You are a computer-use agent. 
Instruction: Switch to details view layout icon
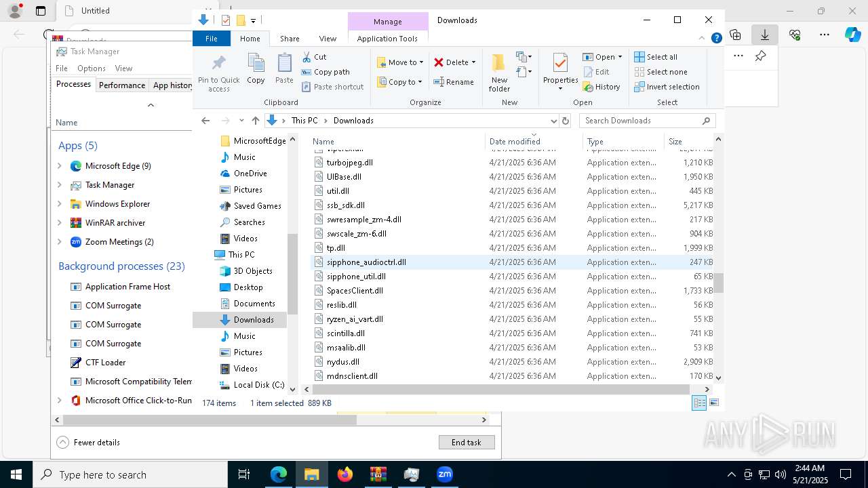pyautogui.click(x=698, y=403)
